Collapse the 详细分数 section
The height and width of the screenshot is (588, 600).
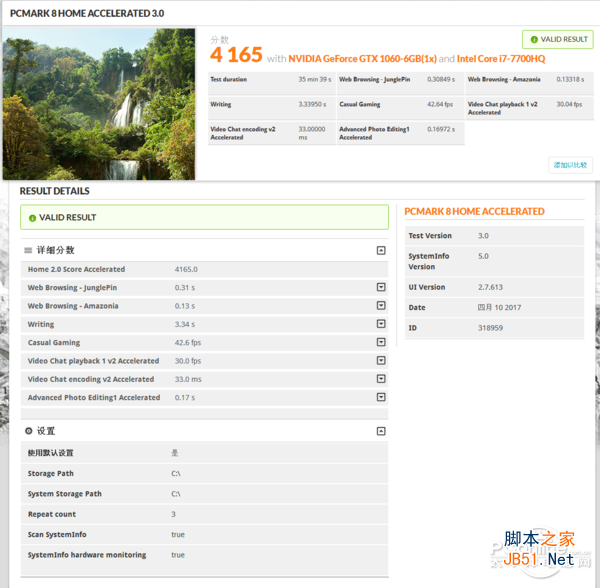(381, 251)
